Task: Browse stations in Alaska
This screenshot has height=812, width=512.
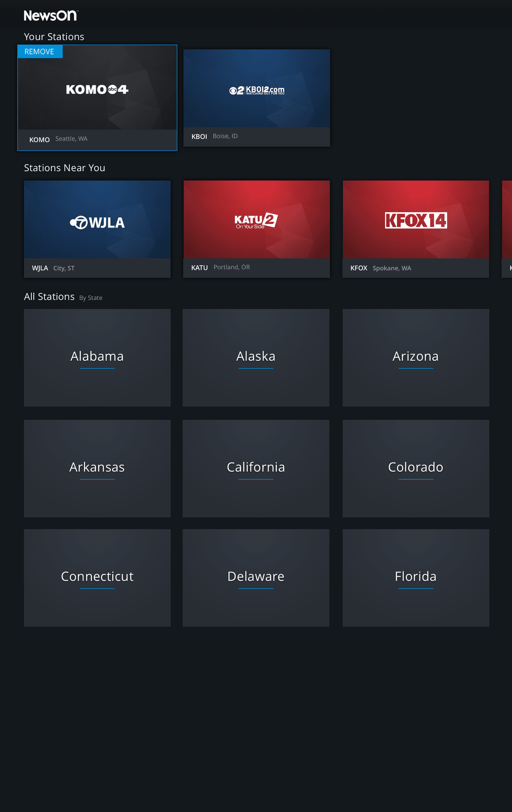Action: click(x=256, y=358)
